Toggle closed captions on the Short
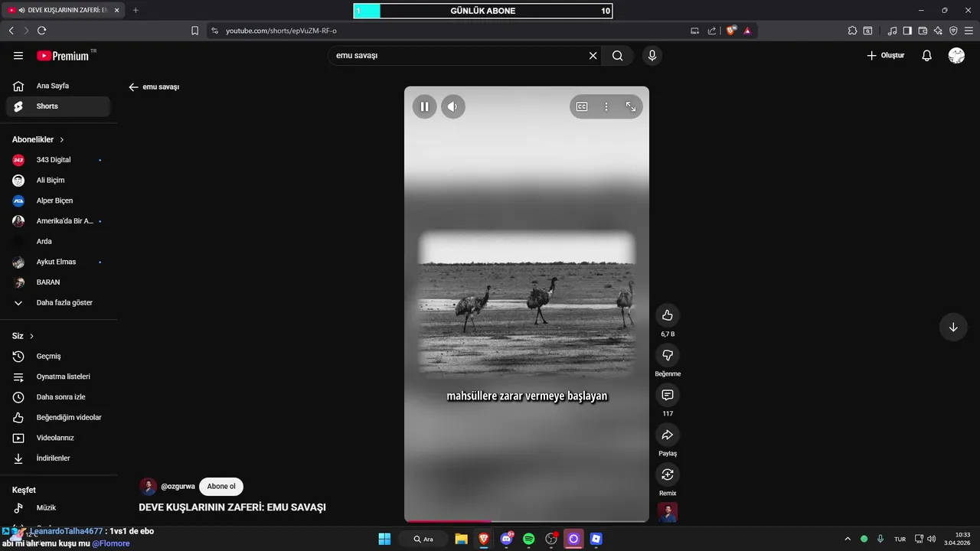Viewport: 980px width, 551px height. [582, 106]
